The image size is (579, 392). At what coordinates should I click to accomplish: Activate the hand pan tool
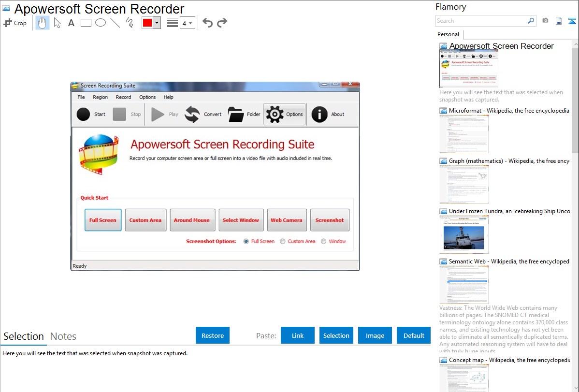42,23
